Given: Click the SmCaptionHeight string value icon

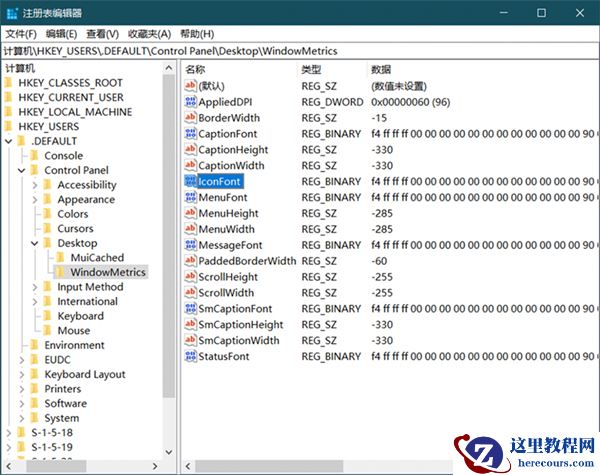Looking at the screenshot, I should (190, 324).
